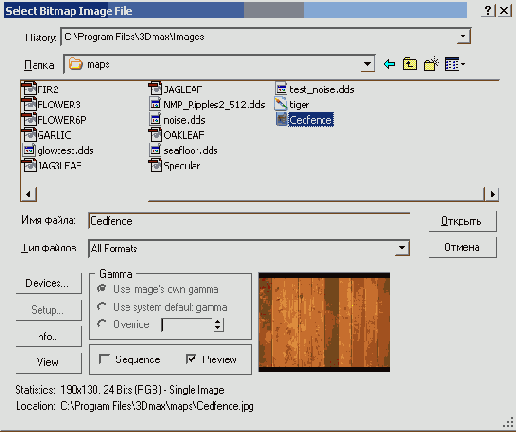
Task: Select the OAKLEAF file icon
Action: [155, 135]
